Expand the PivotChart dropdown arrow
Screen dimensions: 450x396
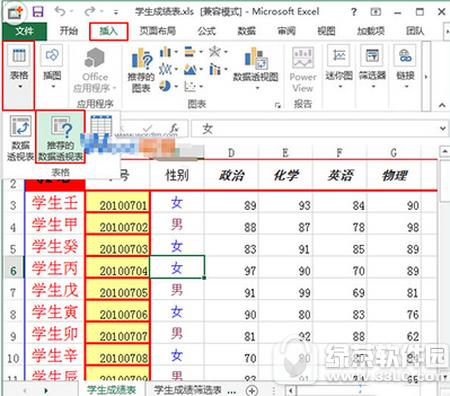tap(257, 88)
